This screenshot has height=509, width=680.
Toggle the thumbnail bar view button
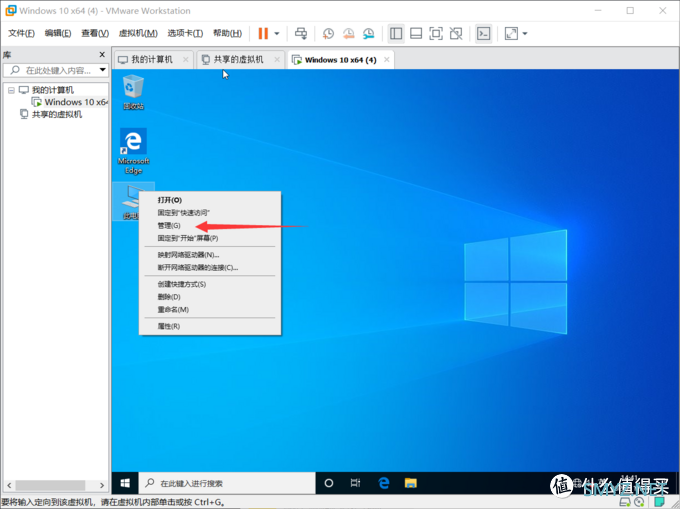[416, 33]
